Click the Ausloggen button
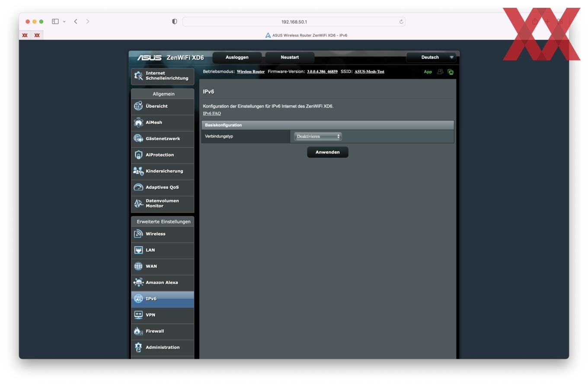Viewport: 588px width, 384px height. coord(237,57)
